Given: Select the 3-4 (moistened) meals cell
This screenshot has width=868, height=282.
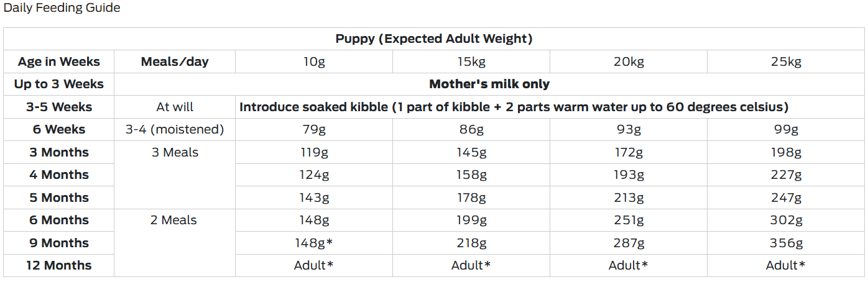Looking at the screenshot, I should click(175, 129).
